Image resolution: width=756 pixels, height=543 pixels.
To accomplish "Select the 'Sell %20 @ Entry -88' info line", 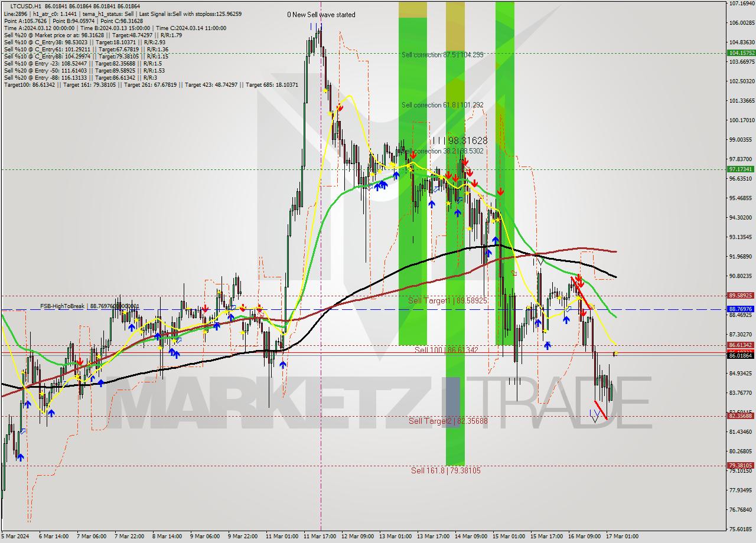I will coord(80,78).
